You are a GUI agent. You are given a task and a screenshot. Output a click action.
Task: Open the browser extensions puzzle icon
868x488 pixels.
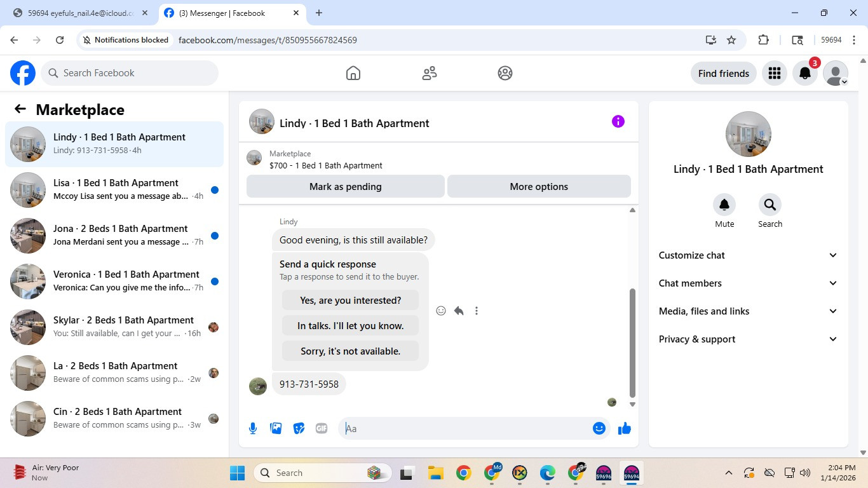[x=764, y=39]
